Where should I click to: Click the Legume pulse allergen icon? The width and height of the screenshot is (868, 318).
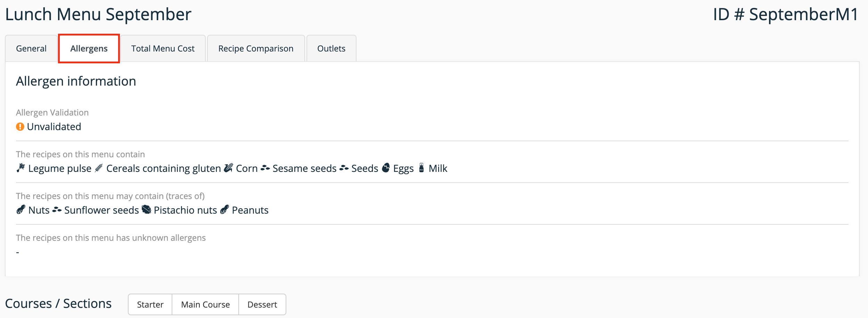click(x=21, y=168)
